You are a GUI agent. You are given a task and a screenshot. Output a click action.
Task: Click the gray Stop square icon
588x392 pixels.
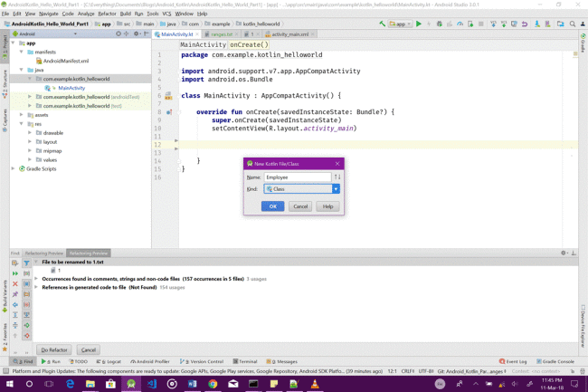click(481, 24)
